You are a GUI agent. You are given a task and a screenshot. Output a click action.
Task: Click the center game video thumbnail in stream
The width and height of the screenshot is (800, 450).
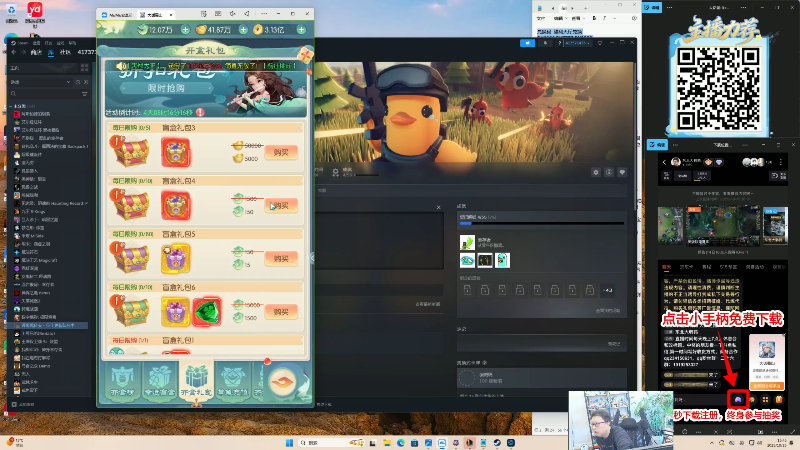pyautogui.click(x=722, y=225)
